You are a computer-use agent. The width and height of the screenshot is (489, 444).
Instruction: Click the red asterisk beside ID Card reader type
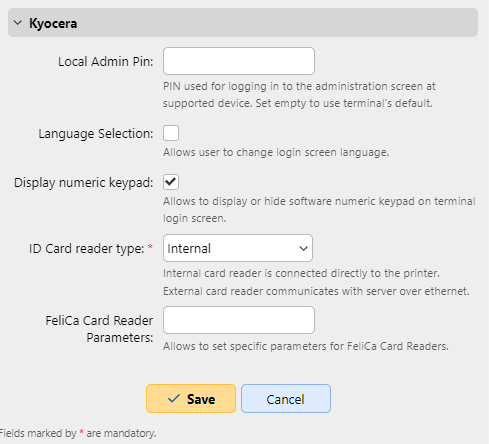pyautogui.click(x=150, y=247)
